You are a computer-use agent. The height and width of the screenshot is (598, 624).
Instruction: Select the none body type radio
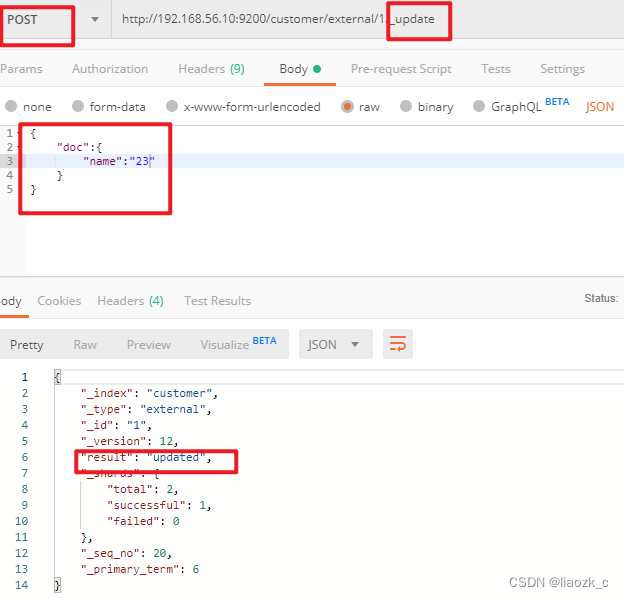(11, 106)
